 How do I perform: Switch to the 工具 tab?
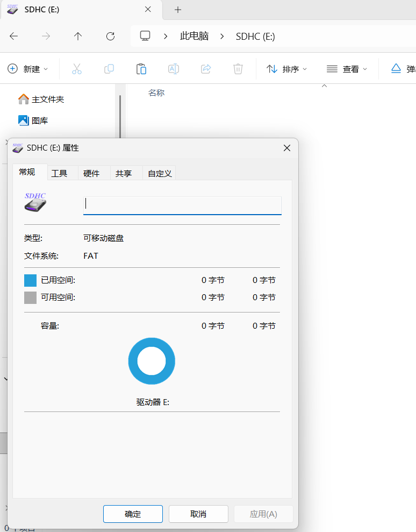[59, 173]
